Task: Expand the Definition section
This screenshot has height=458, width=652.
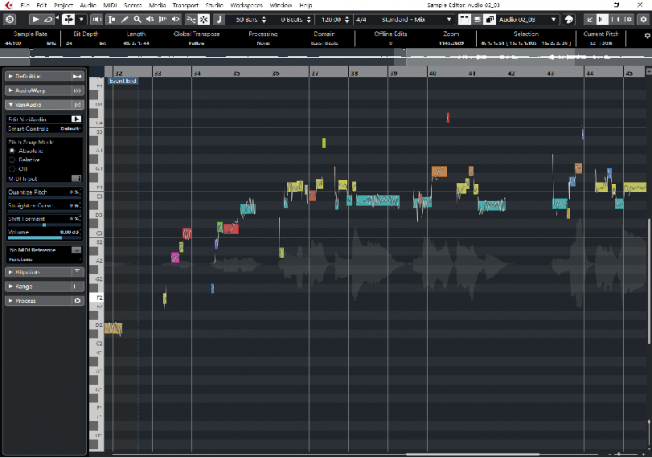Action: [42, 77]
